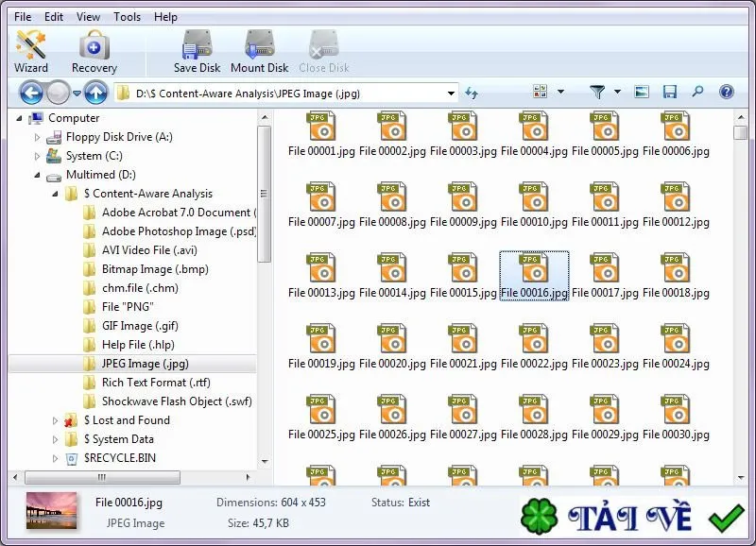Select the Bitmap Image (.bmp) folder
This screenshot has width=756, height=546.
[155, 269]
